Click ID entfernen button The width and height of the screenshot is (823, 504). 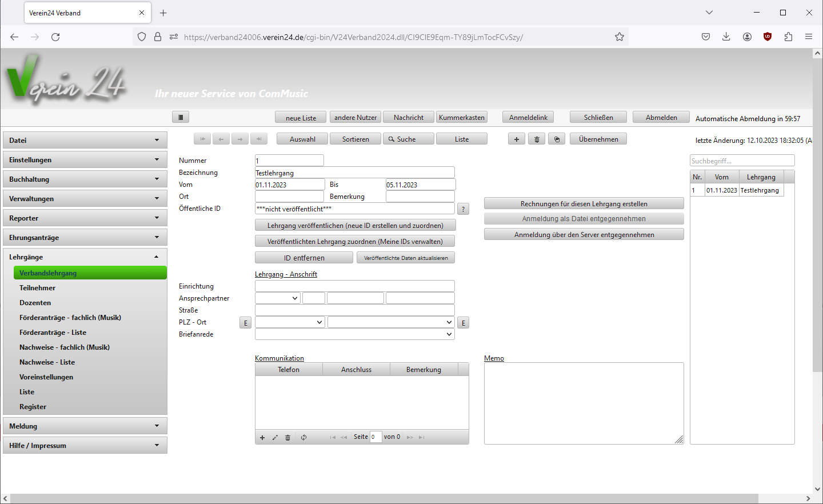click(x=304, y=258)
